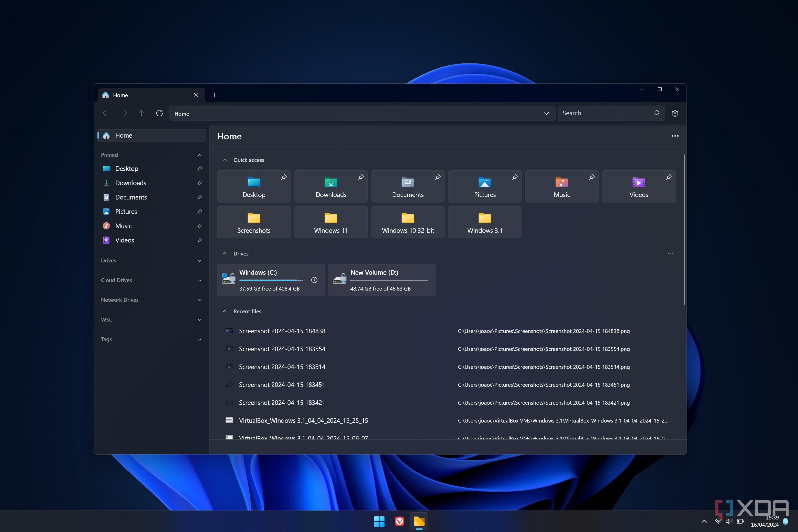Image resolution: width=798 pixels, height=532 pixels.
Task: Unpin Desktop from the sidebar Pinned list
Action: (200, 169)
